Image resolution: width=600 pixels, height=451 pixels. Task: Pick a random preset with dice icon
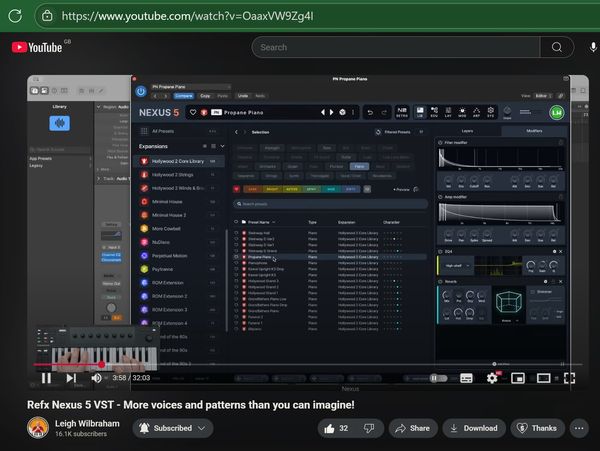click(342, 112)
